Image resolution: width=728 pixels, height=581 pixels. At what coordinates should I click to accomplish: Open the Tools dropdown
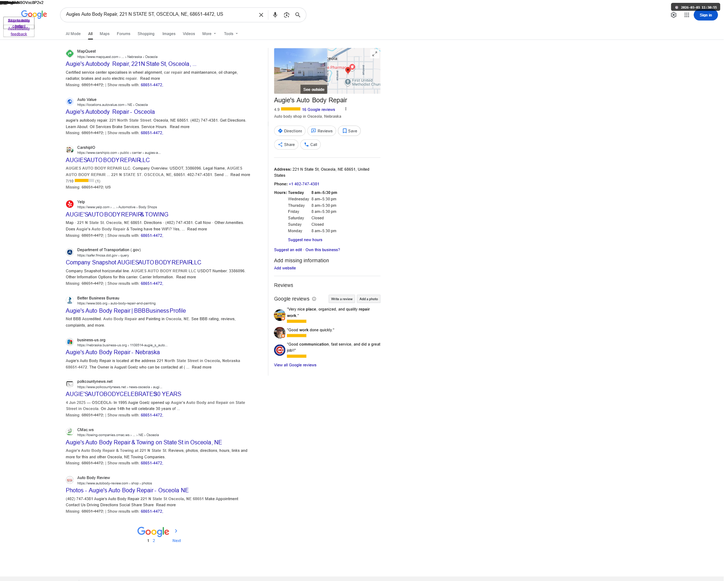click(231, 34)
